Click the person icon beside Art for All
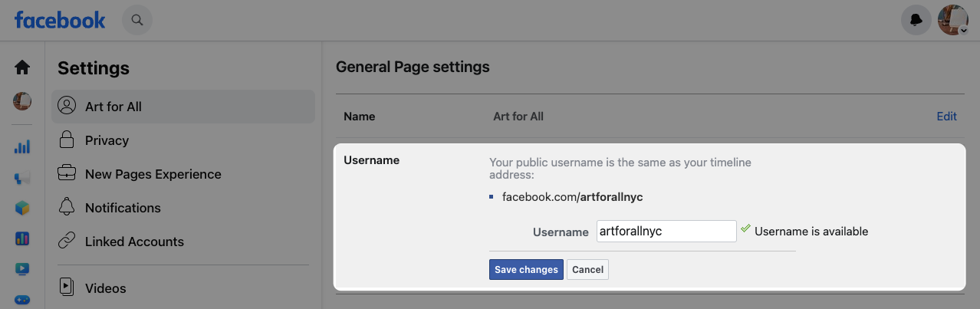Screen dimensions: 980x309 pos(67,106)
